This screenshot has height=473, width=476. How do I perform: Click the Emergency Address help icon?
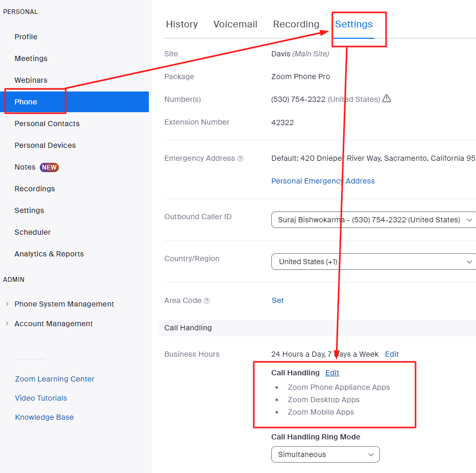coord(240,158)
